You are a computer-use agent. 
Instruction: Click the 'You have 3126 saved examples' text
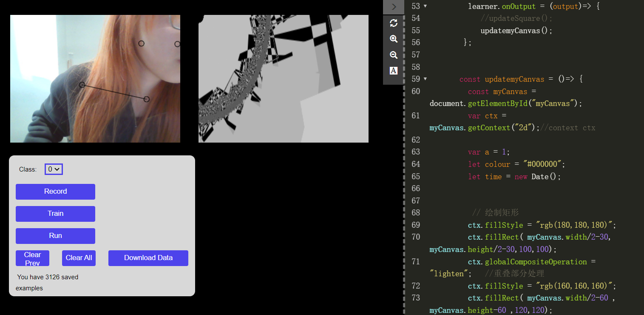(48, 282)
